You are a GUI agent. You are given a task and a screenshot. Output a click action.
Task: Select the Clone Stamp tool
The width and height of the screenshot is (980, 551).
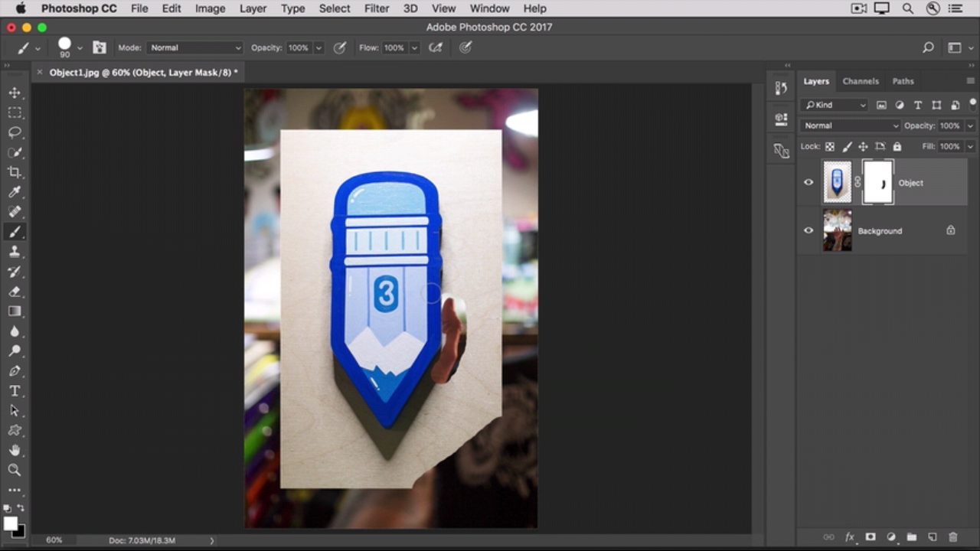click(x=15, y=252)
